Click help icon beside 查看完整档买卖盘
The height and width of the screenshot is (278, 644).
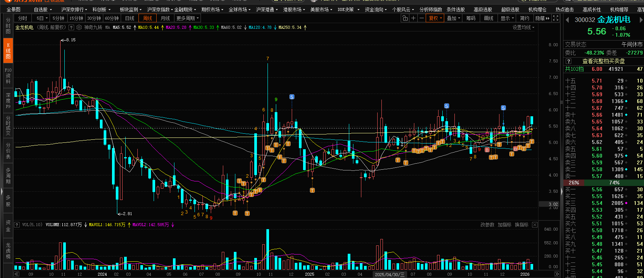tap(568, 61)
